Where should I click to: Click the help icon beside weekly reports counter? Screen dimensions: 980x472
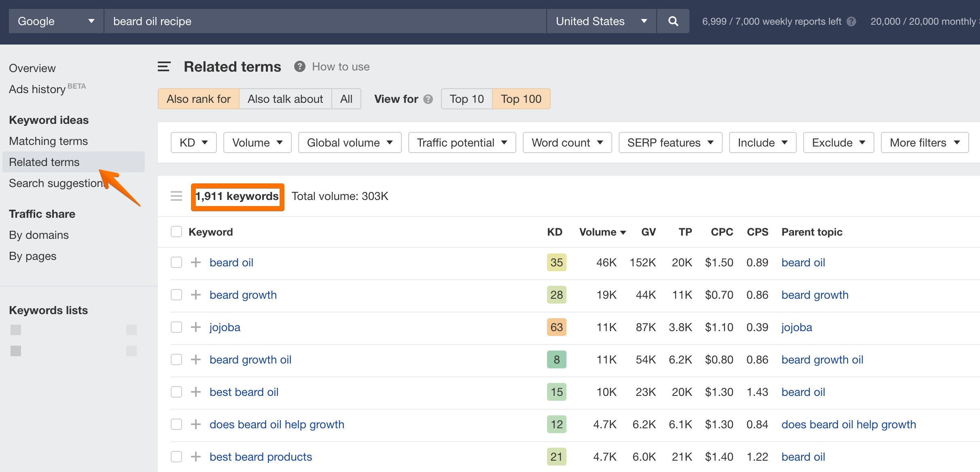coord(851,21)
